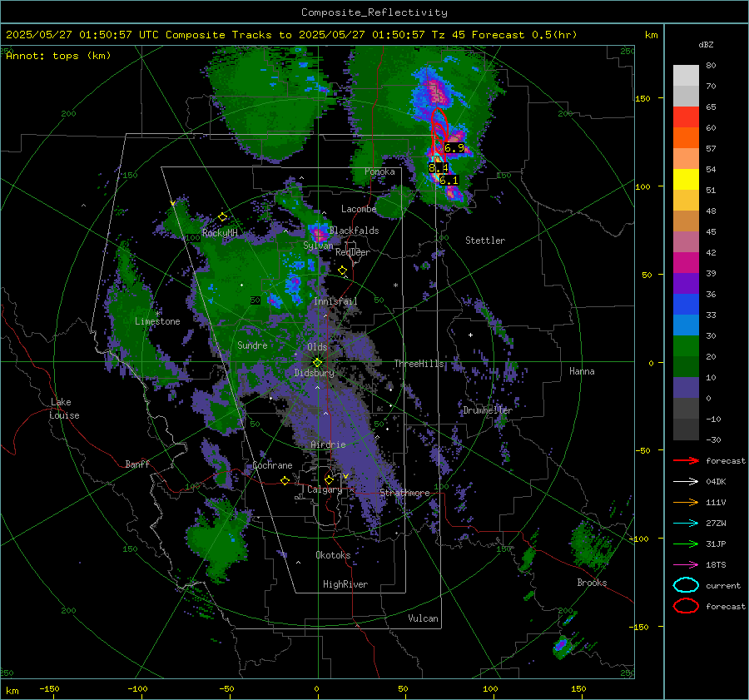Select the cyan current ellipse icon

(686, 585)
